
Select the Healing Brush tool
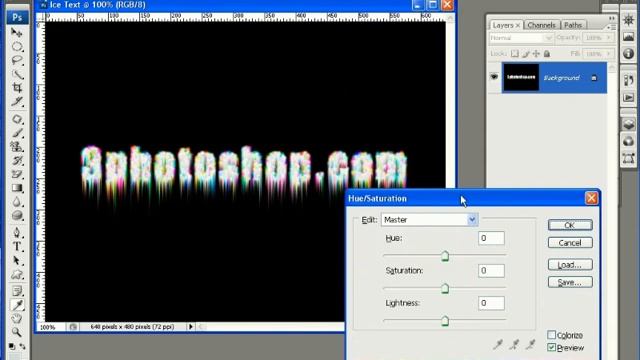pyautogui.click(x=17, y=120)
